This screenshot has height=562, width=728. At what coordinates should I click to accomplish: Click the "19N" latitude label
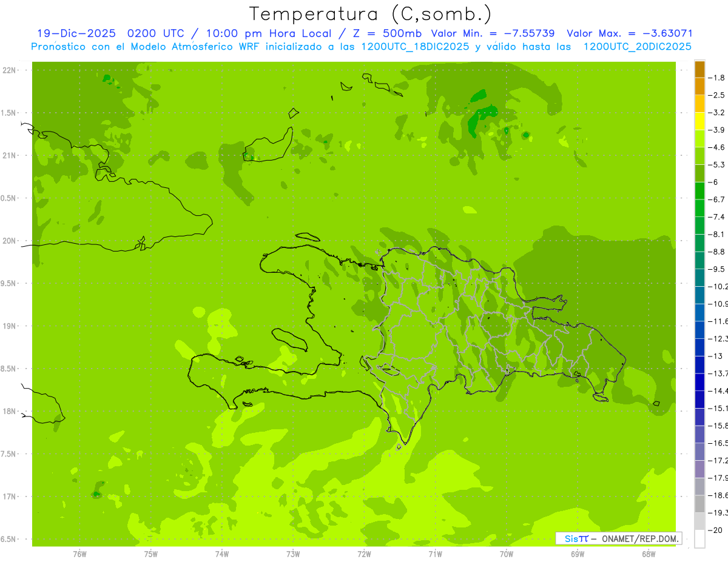[x=10, y=326]
